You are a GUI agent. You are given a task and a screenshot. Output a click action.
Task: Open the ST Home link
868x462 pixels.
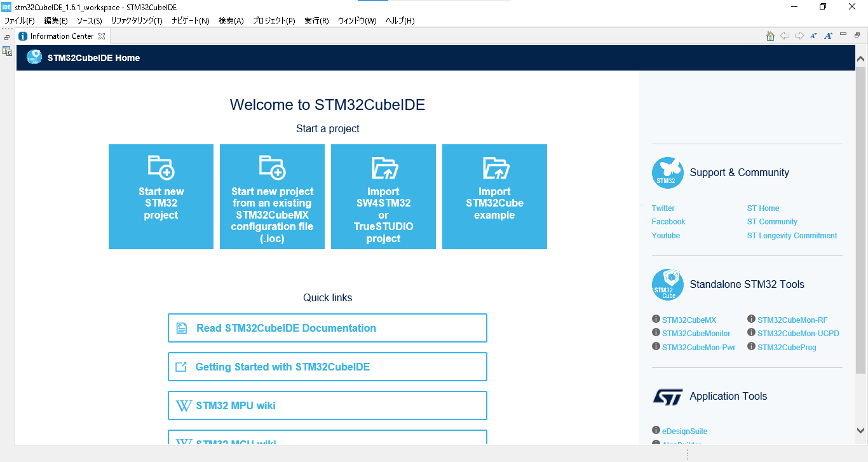pos(763,208)
